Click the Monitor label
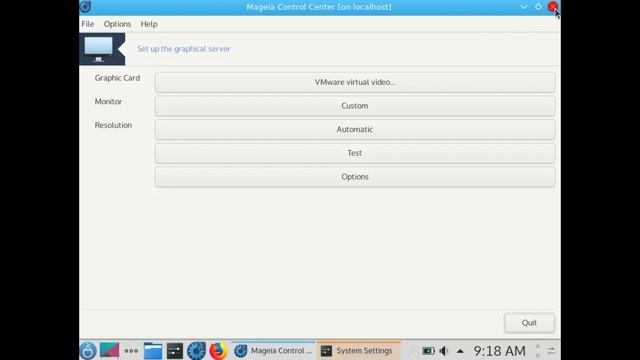The width and height of the screenshot is (640, 360). 108,102
